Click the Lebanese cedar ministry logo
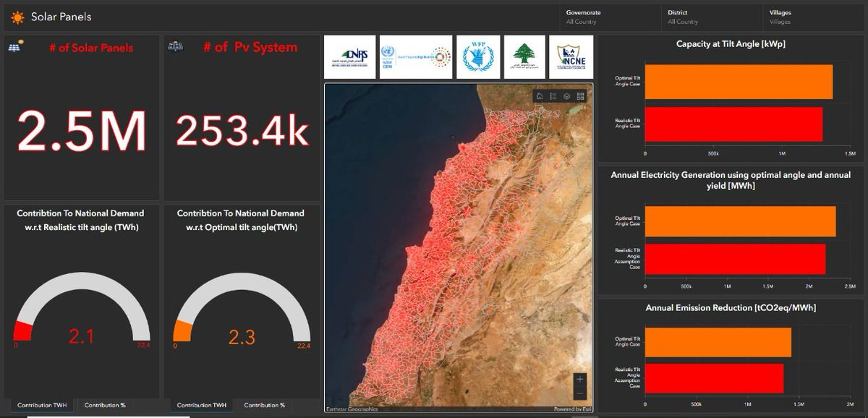Image resolution: width=868 pixels, height=418 pixels. pyautogui.click(x=524, y=56)
